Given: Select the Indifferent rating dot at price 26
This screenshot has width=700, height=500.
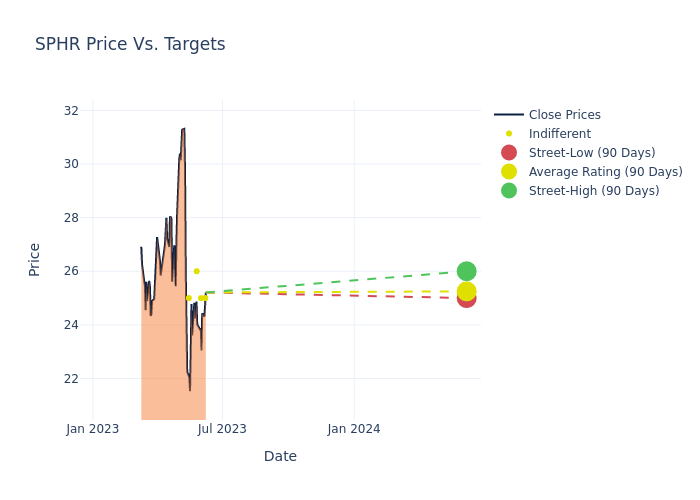Looking at the screenshot, I should (x=197, y=271).
